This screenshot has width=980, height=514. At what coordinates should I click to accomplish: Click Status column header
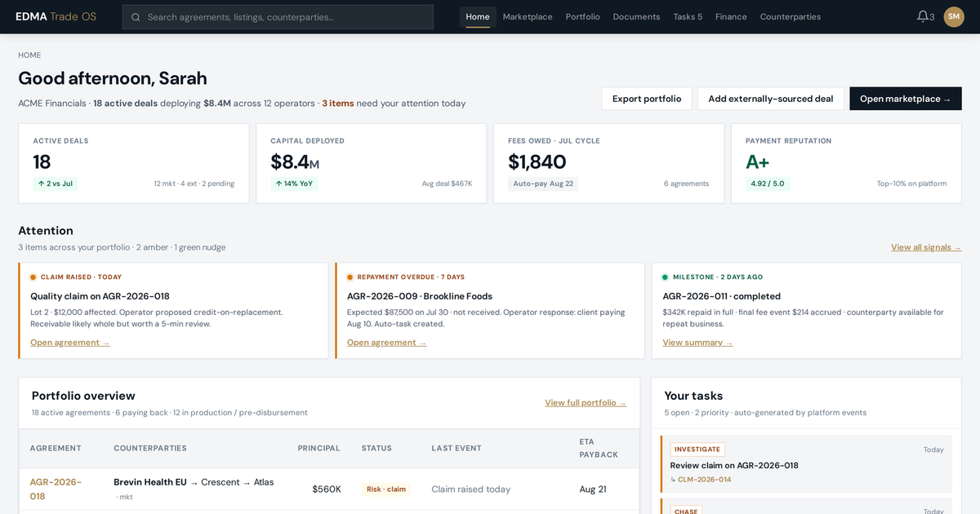[x=376, y=448]
